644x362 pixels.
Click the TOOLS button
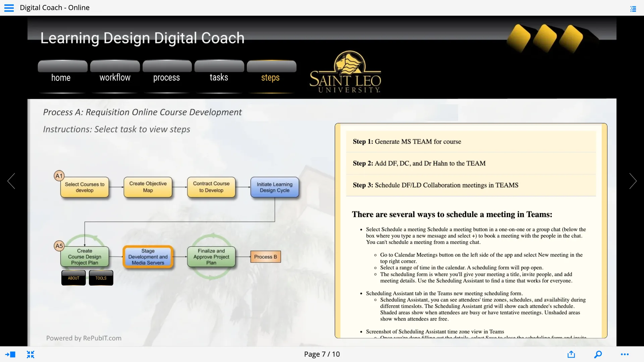pos(101,278)
